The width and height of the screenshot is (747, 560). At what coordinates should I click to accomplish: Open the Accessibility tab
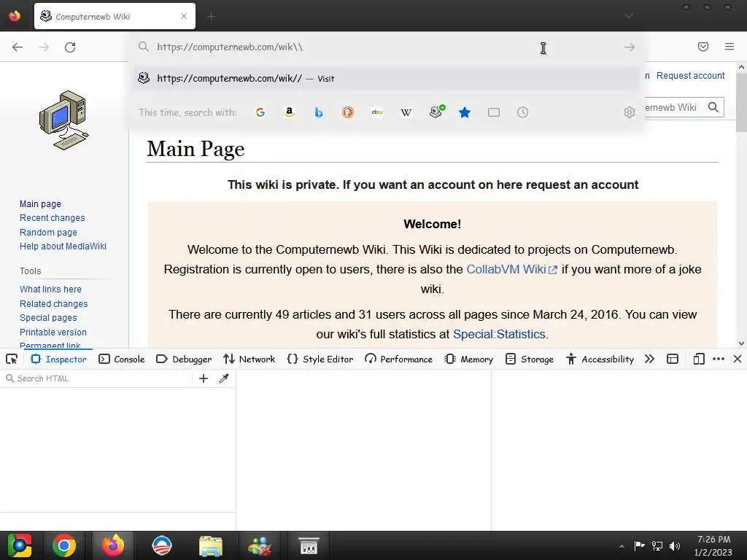(x=600, y=359)
